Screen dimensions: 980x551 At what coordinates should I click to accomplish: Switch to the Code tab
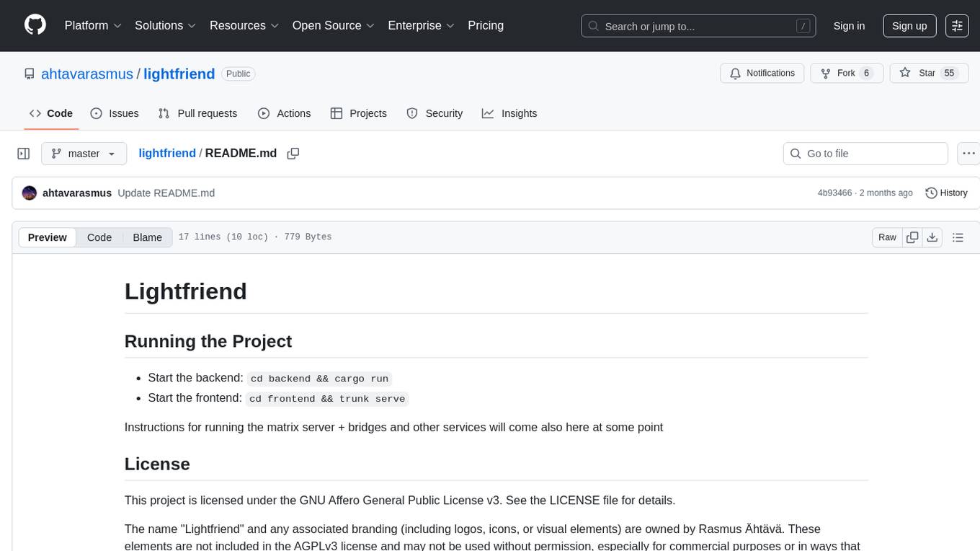pyautogui.click(x=51, y=113)
